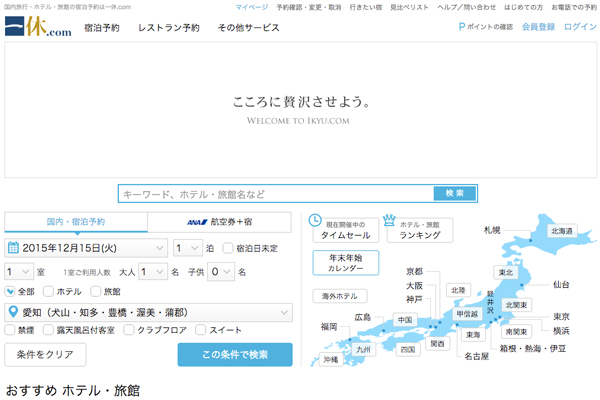Tick the 露天風呂付客室 checkbox
Viewport: 600px width, 400px height.
[48, 330]
